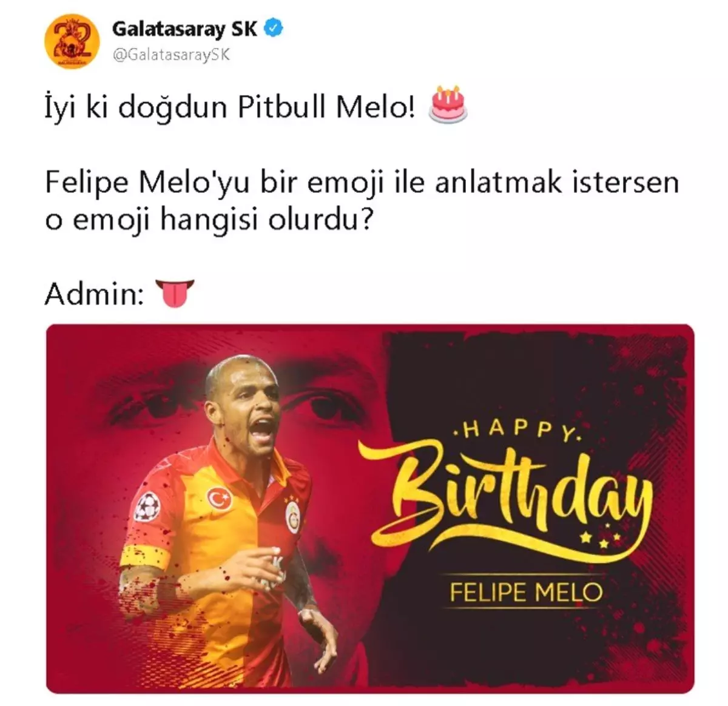Click the question text about Felipe Melo's emoji
The height and width of the screenshot is (706, 728).
362,201
